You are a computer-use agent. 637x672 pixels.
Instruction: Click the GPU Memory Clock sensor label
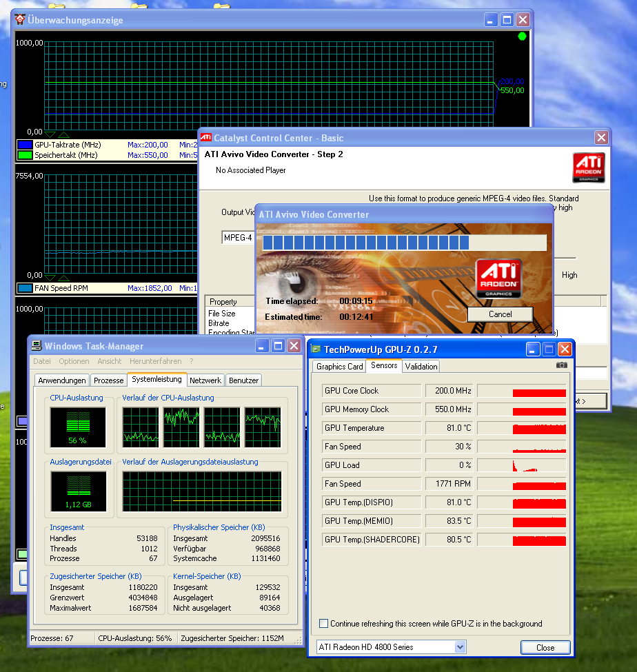371,409
